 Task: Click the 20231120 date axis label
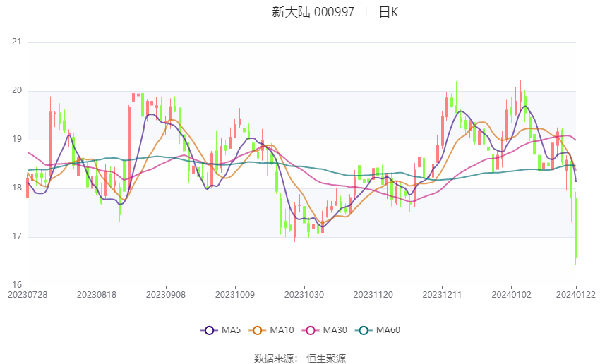pos(373,295)
